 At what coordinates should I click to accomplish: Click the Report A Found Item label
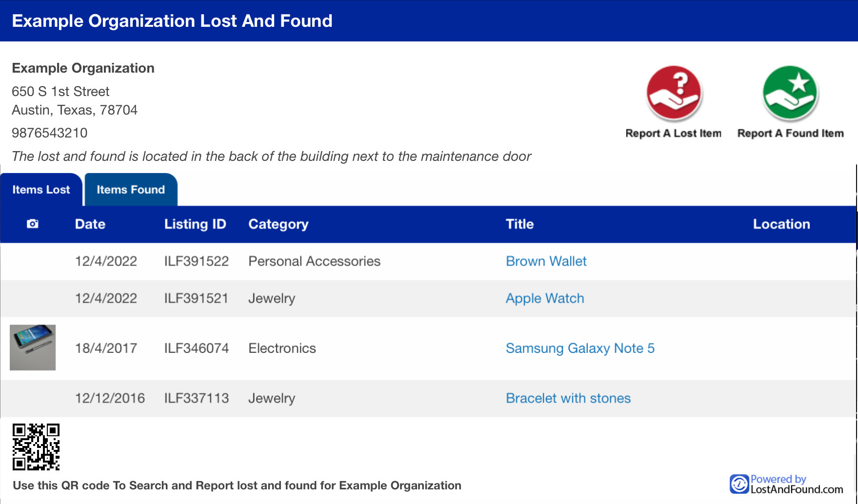[790, 134]
